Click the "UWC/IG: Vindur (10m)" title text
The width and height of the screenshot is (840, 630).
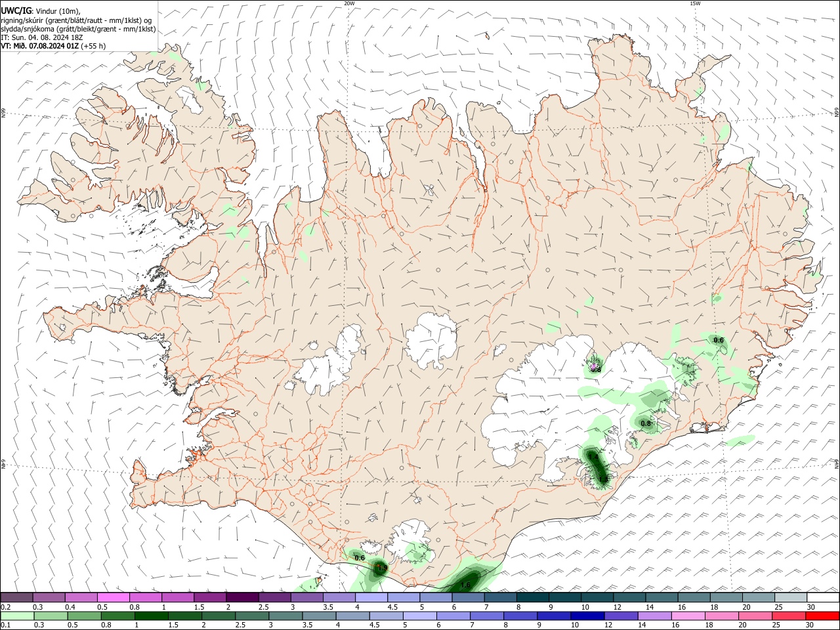(x=40, y=10)
